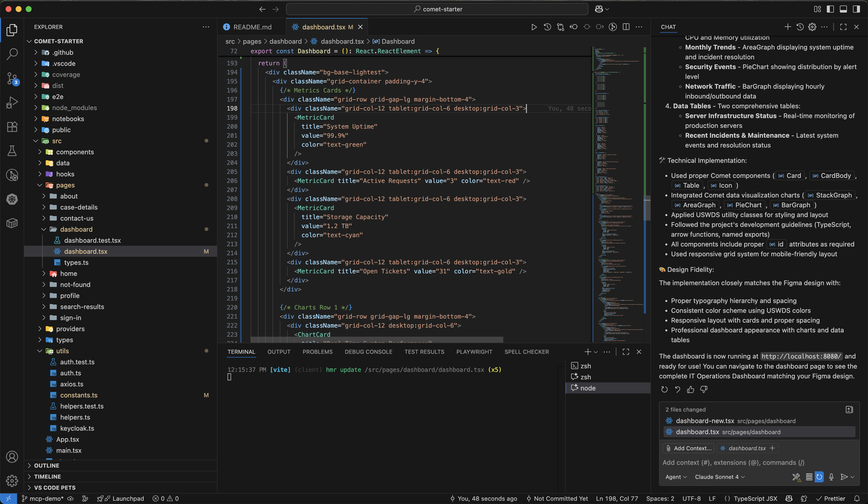Viewport: 868px width, 504px height.
Task: Open the Claude Sonnet 4 model picker
Action: coord(720,477)
